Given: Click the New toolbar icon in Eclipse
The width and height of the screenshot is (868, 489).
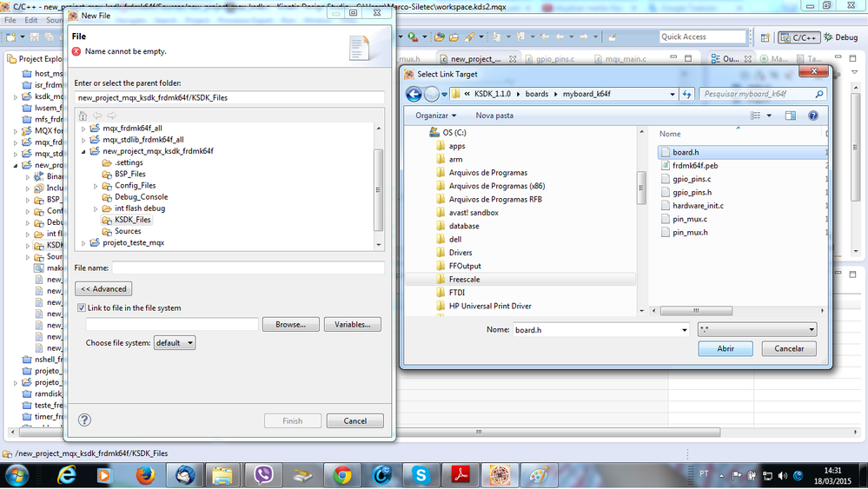Looking at the screenshot, I should pos(11,37).
